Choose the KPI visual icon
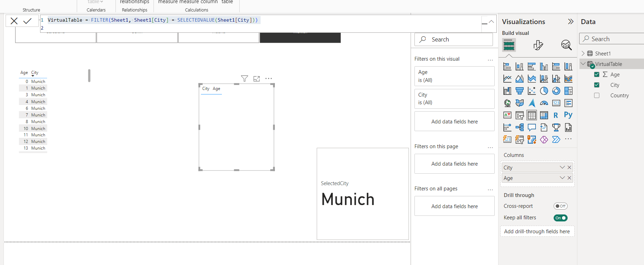Viewport: 644px width, 265px height. (507, 115)
